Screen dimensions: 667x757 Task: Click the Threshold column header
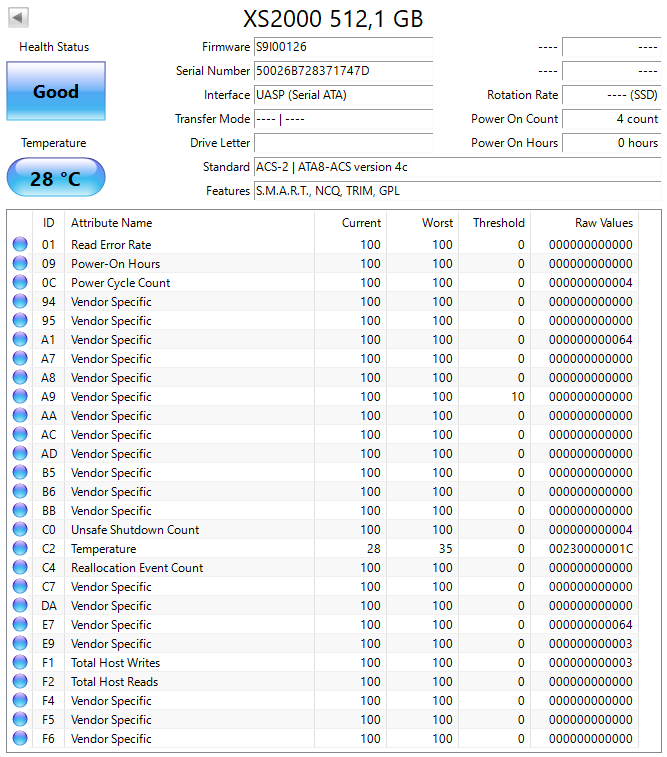[x=494, y=223]
